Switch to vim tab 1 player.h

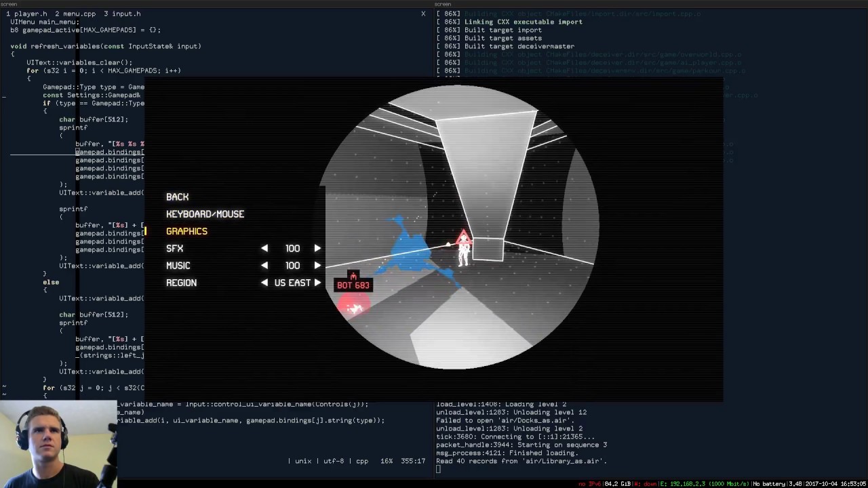(26, 14)
